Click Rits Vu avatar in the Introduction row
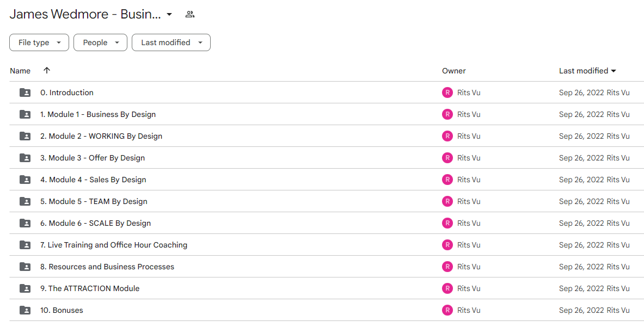 click(x=447, y=92)
